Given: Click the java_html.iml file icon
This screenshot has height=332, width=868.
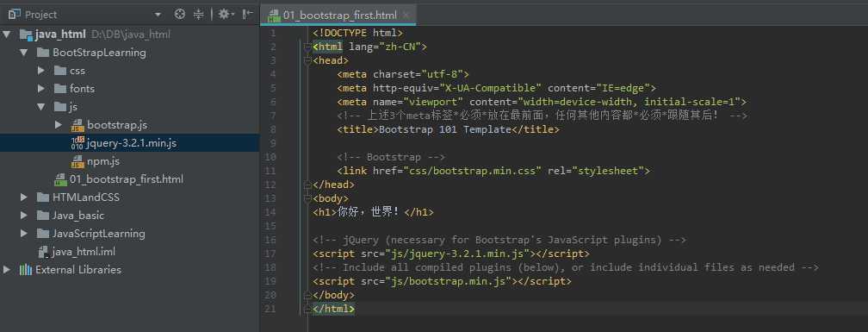Looking at the screenshot, I should pyautogui.click(x=43, y=252).
